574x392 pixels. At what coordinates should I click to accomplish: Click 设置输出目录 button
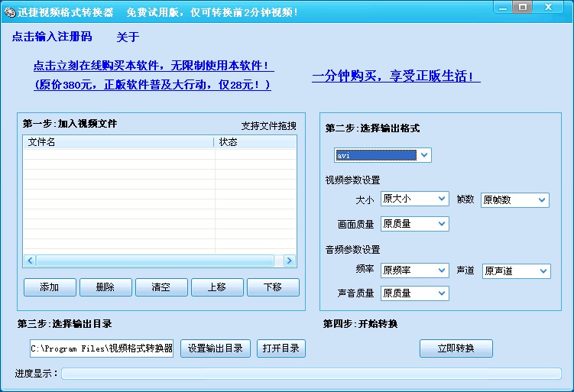point(216,348)
